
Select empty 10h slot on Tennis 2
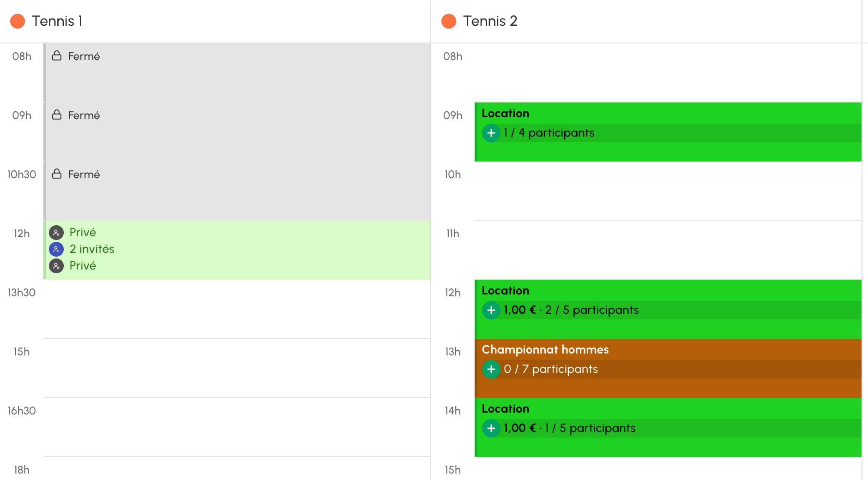coord(668,191)
